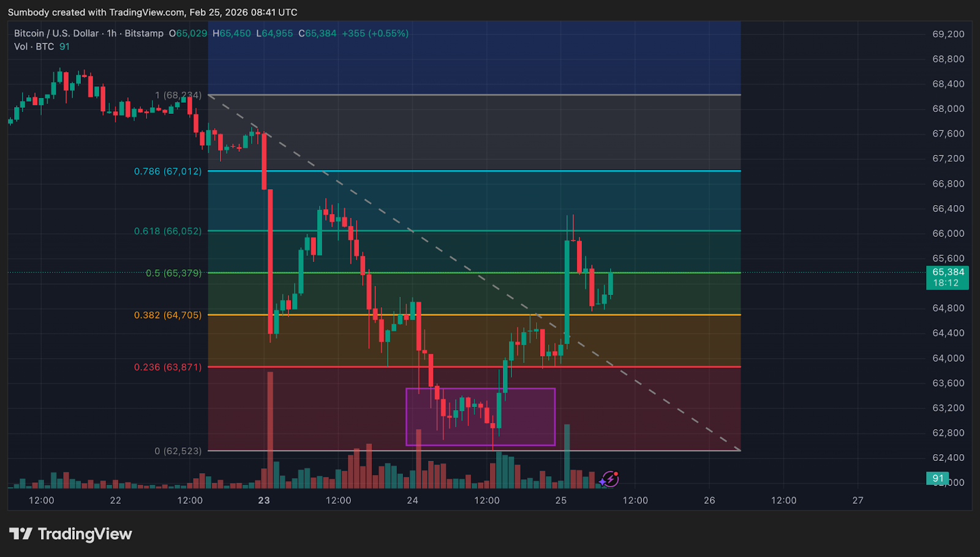
Task: Click date 27 on the time axis
Action: pos(858,501)
